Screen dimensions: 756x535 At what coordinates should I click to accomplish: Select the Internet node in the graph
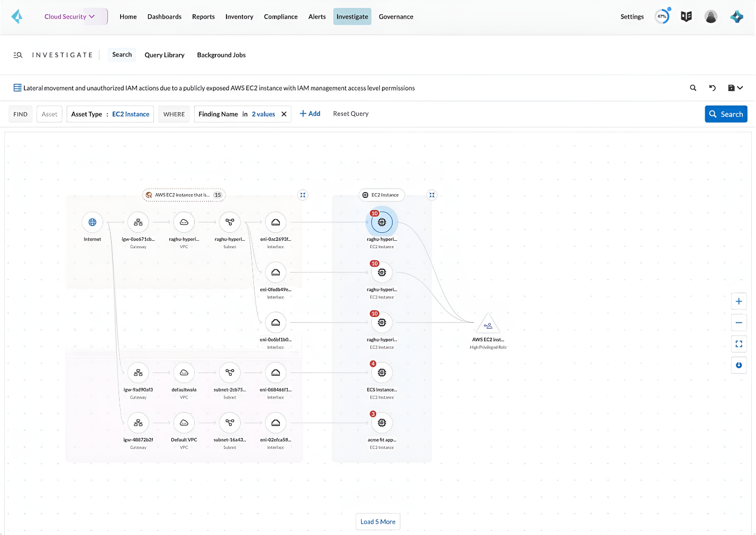tap(92, 222)
